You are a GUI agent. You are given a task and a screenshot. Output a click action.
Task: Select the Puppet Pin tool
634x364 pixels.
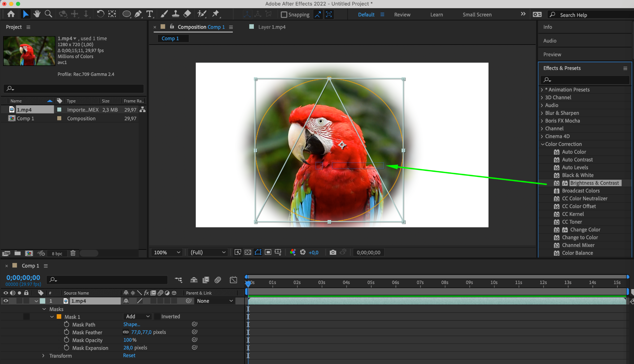[215, 14]
